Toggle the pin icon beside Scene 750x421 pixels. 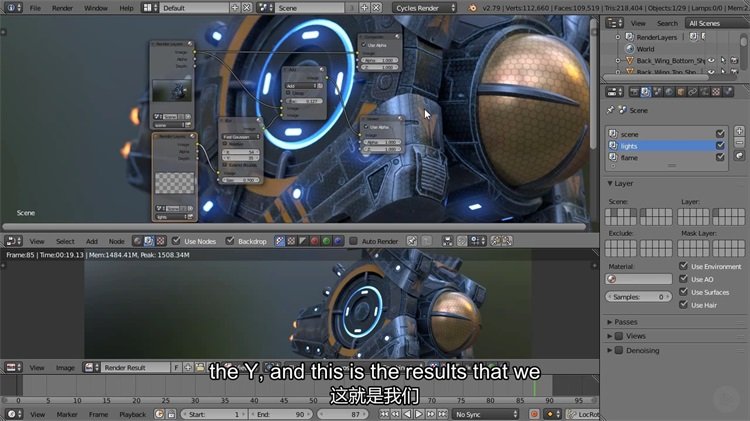tap(610, 110)
